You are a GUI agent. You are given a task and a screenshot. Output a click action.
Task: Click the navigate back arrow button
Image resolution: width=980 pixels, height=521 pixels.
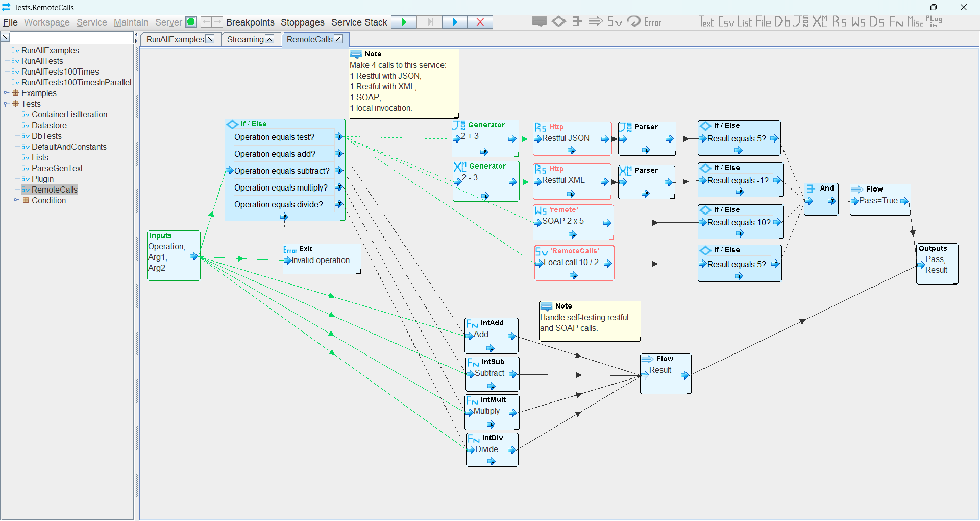(x=206, y=22)
